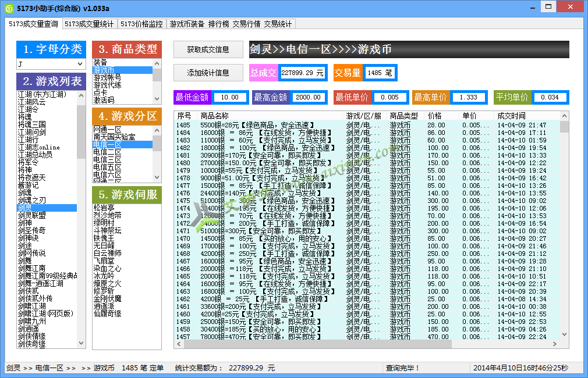Click down arrow of 游戏分区 scrollbar

pyautogui.click(x=157, y=177)
